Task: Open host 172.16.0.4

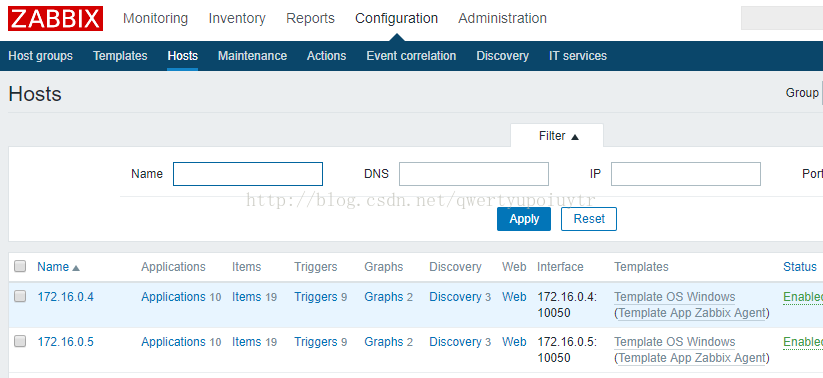Action: tap(66, 297)
